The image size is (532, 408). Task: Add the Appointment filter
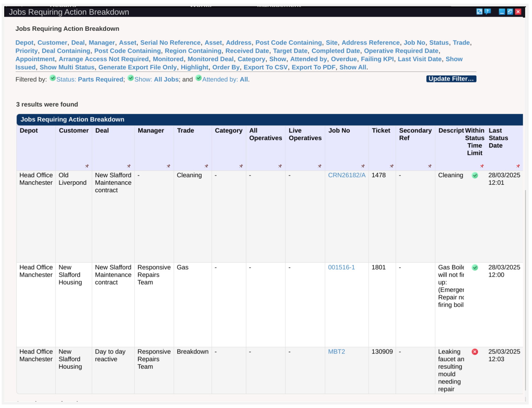coord(35,59)
